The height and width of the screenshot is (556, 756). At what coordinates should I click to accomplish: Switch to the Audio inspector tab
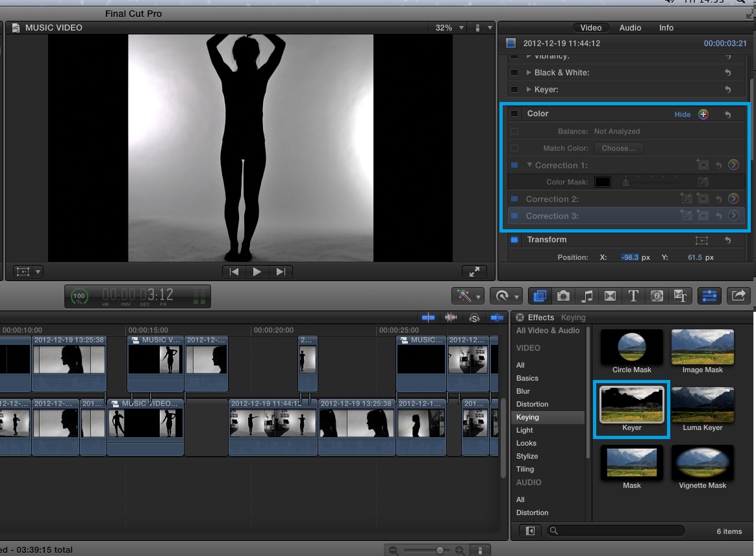(630, 28)
